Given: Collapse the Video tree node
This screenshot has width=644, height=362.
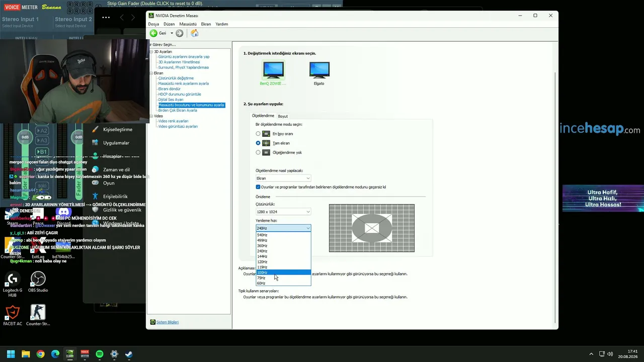Looking at the screenshot, I should [151, 116].
